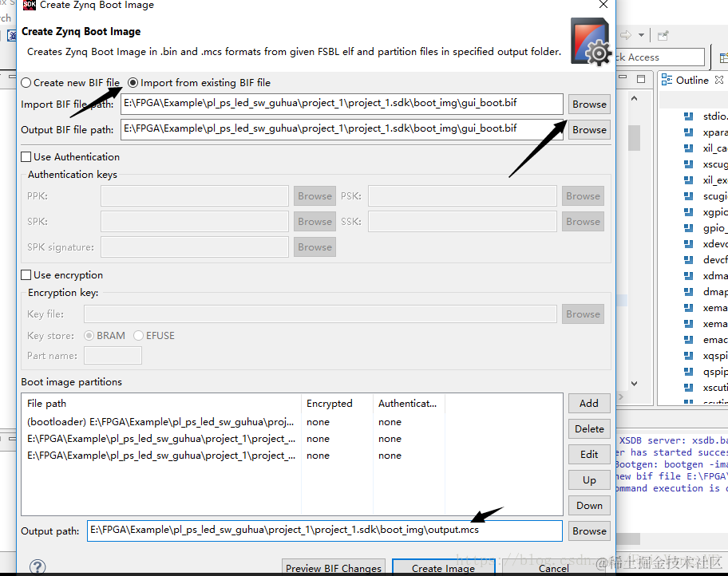Browse for the boot image Output path
The width and height of the screenshot is (728, 576).
(589, 531)
